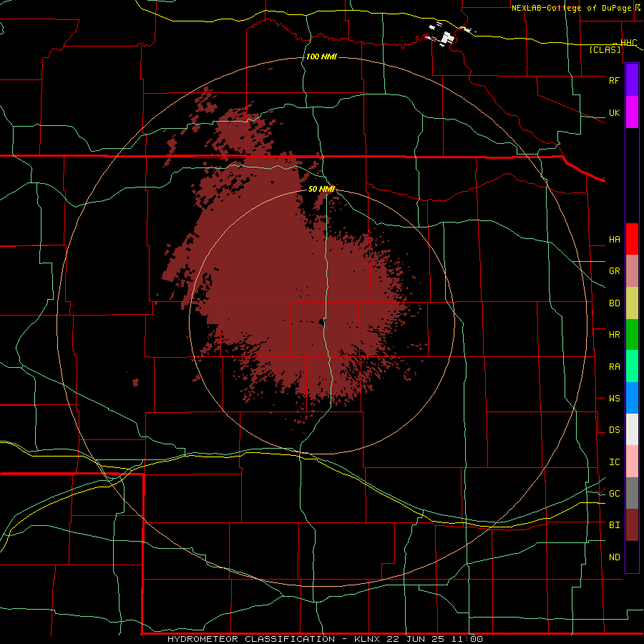Click the BI brown legend swatch

(632, 525)
